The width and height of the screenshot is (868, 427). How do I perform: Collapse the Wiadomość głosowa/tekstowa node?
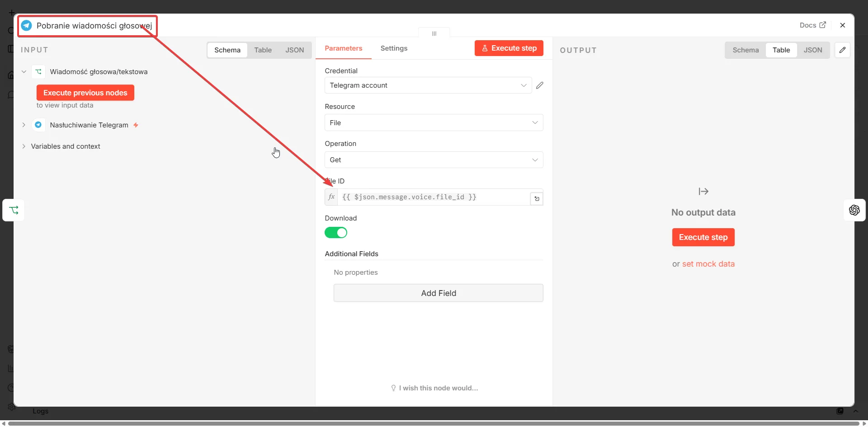[24, 72]
